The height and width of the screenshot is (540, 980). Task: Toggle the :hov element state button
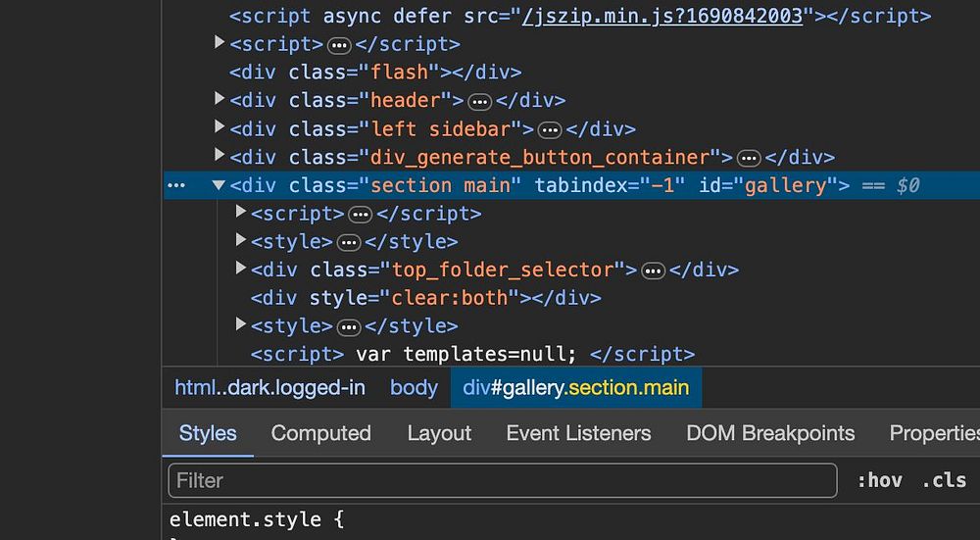879,480
